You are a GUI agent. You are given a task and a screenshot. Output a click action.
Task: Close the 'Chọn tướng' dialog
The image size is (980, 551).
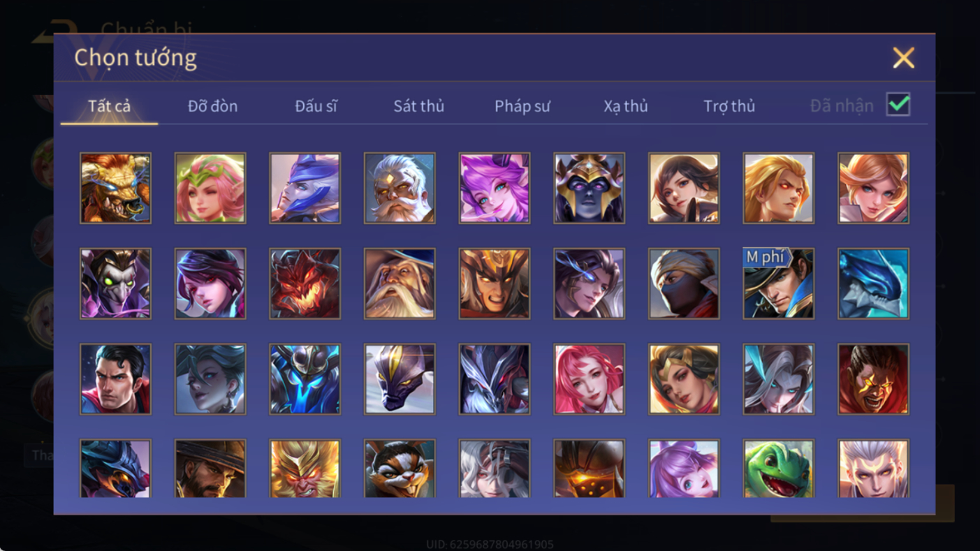pos(903,58)
